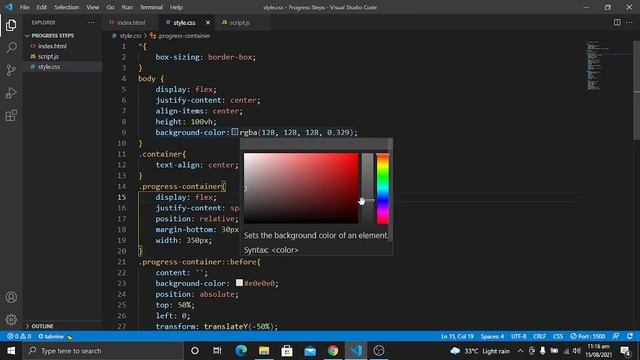The height and width of the screenshot is (360, 640).
Task: Pick a shade in the red saturation box
Action: coord(301,188)
